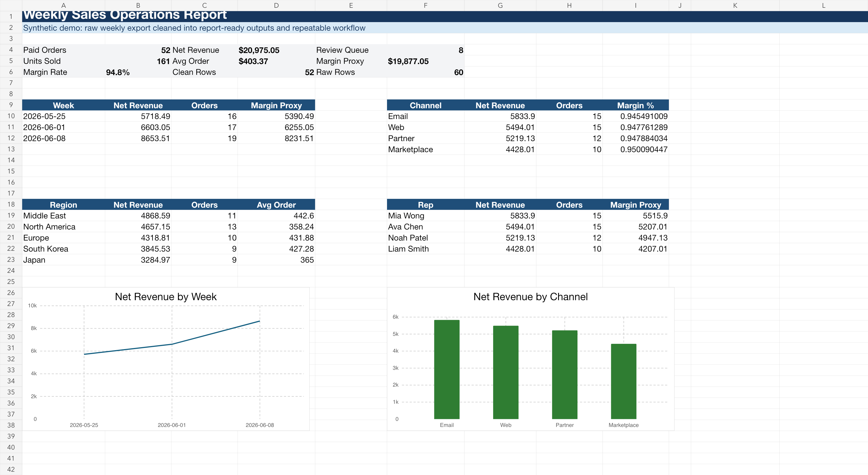The width and height of the screenshot is (868, 475).
Task: Click the North America region cell
Action: pyautogui.click(x=63, y=226)
